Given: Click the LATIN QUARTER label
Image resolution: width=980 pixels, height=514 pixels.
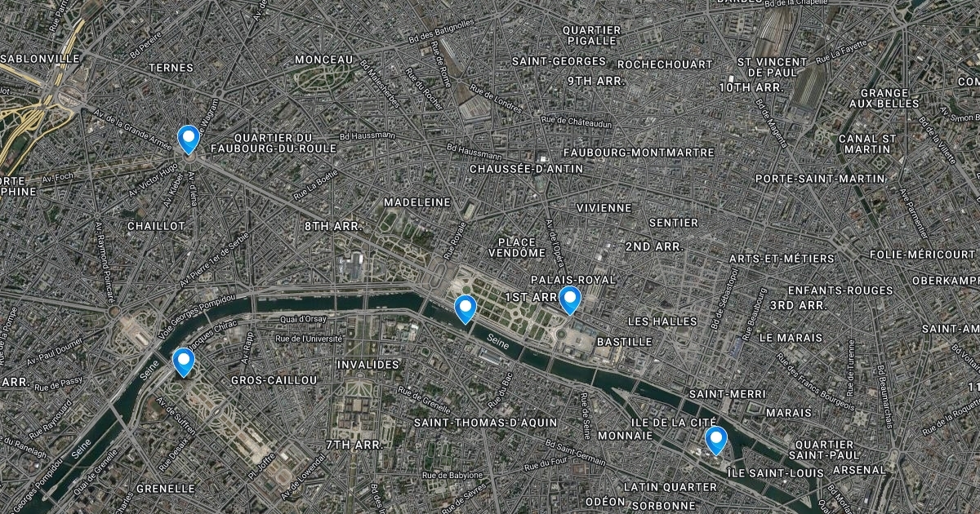Looking at the screenshot, I should click(670, 487).
